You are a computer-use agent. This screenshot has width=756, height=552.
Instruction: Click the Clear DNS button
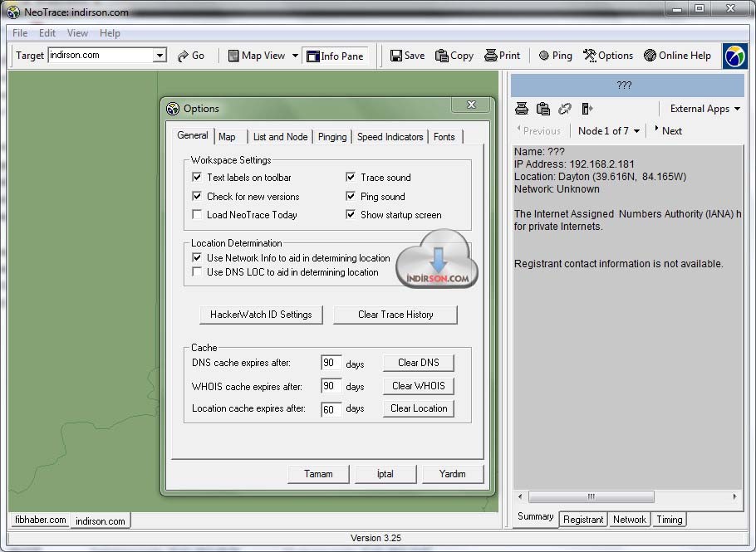419,363
